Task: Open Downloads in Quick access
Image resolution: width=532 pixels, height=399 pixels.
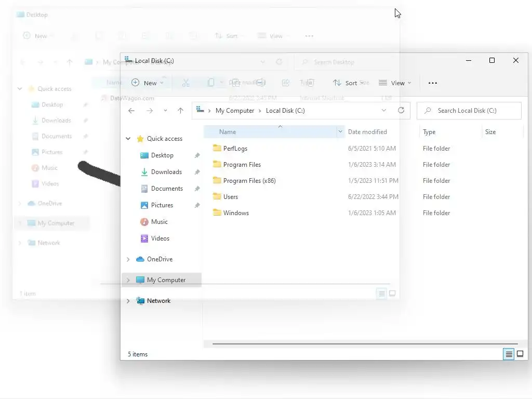Action: 166,171
